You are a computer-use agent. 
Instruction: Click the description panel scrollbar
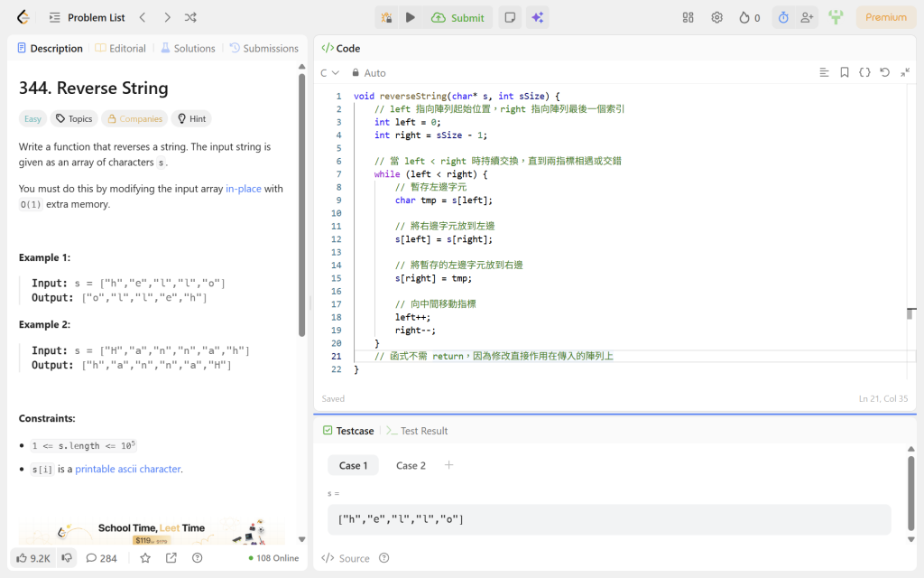click(x=301, y=203)
